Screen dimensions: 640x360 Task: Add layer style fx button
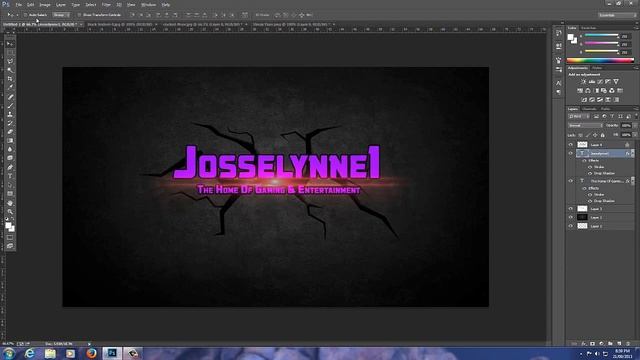pyautogui.click(x=584, y=344)
